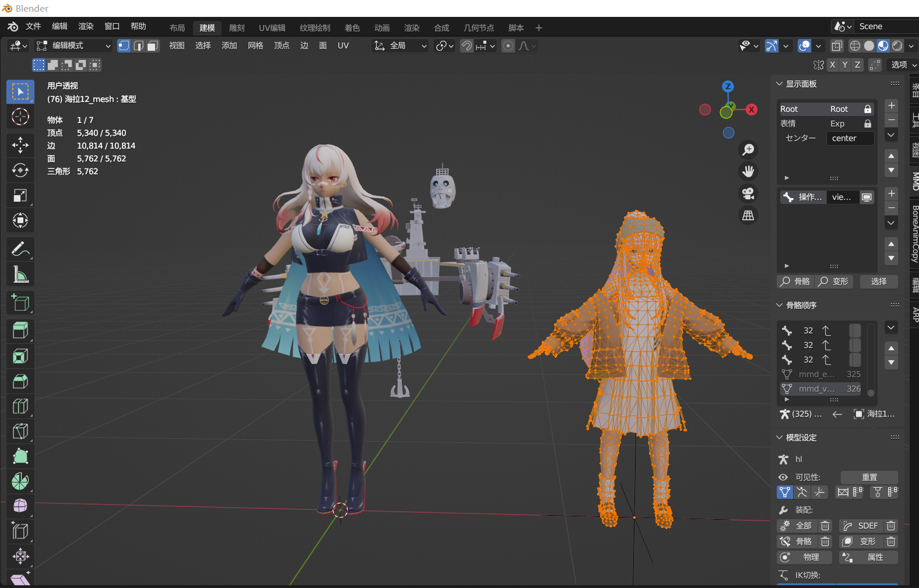Select the Add Cube tool
This screenshot has width=919, height=588.
pos(20,302)
